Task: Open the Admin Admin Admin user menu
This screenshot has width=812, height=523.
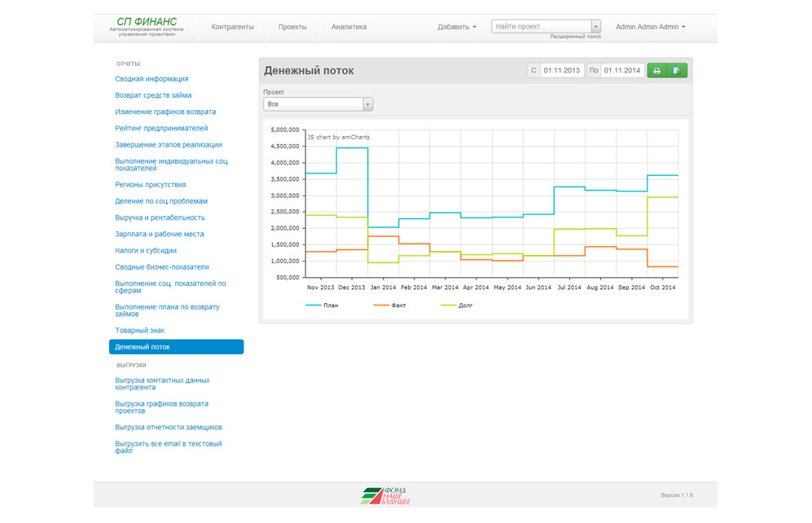Action: pos(650,27)
